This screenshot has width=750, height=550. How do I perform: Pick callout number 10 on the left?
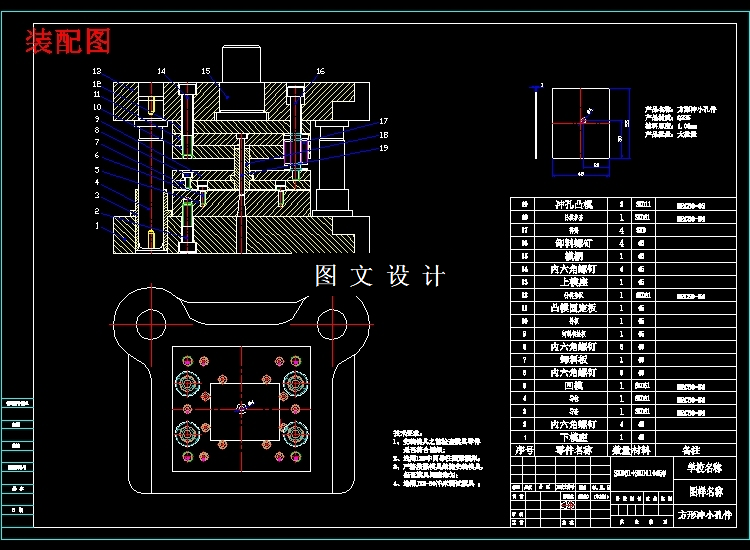(97, 107)
